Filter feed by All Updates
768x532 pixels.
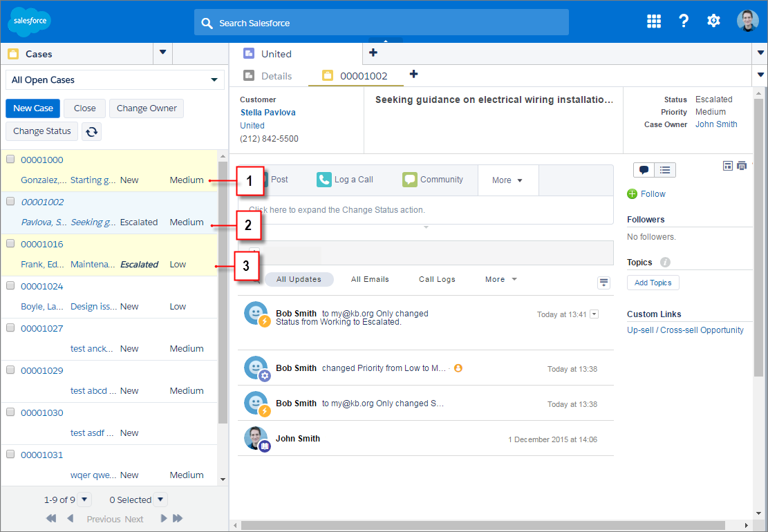tap(299, 279)
